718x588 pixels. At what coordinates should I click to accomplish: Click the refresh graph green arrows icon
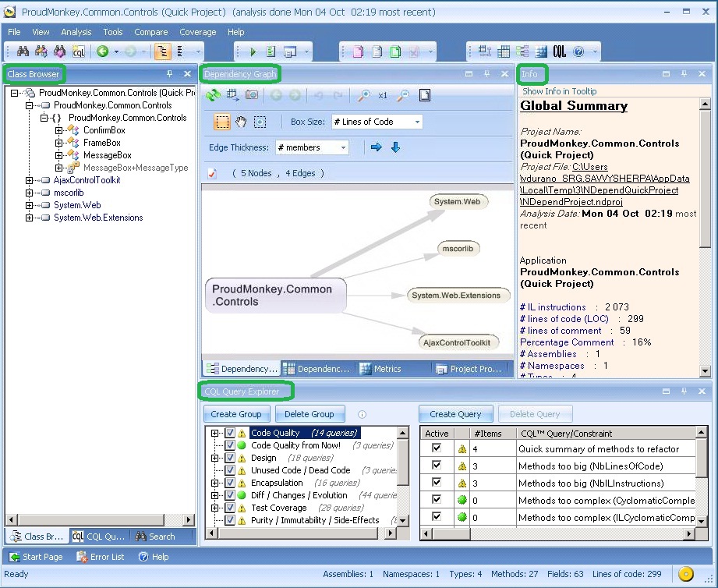213,95
